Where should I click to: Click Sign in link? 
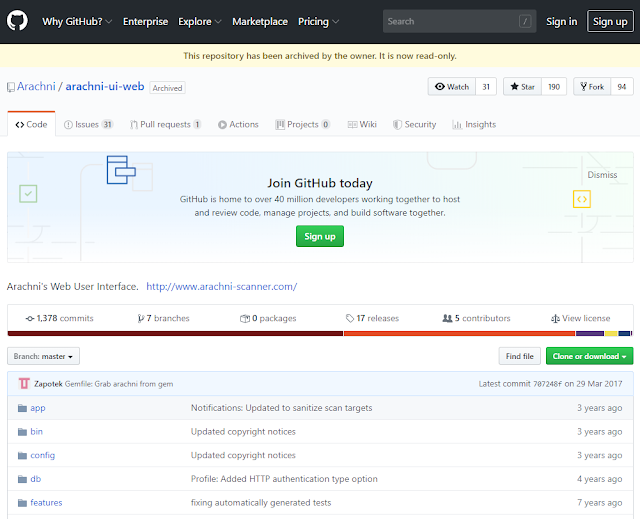(562, 21)
